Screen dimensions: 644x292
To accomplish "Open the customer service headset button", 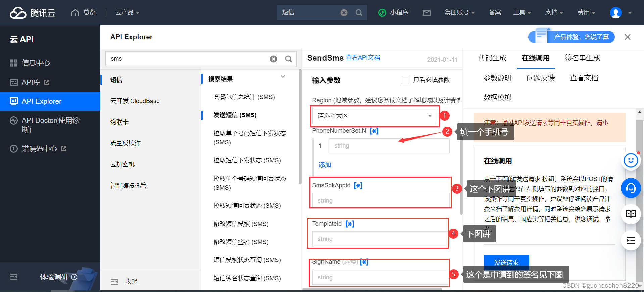I will (631, 188).
